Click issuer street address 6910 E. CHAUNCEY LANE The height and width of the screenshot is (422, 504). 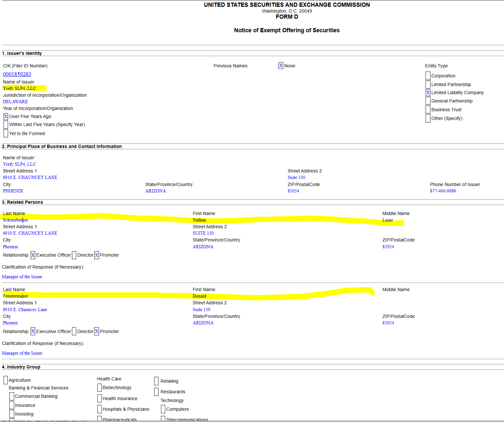click(x=30, y=177)
